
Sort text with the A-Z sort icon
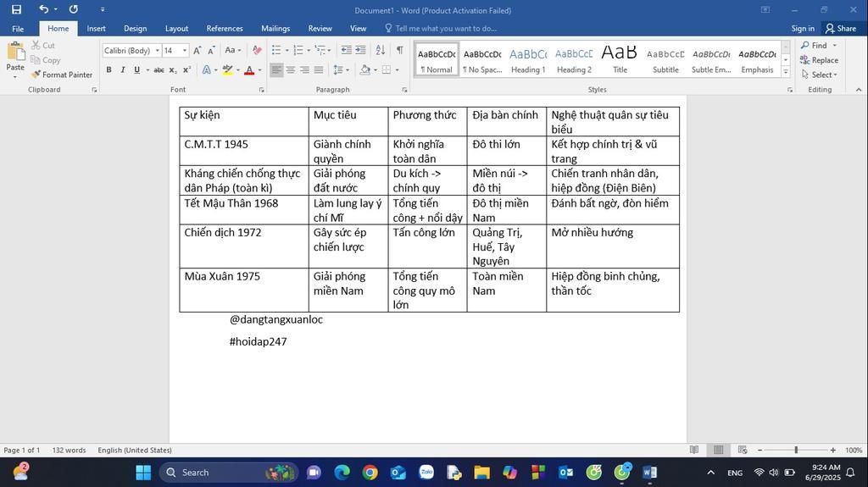click(x=381, y=50)
